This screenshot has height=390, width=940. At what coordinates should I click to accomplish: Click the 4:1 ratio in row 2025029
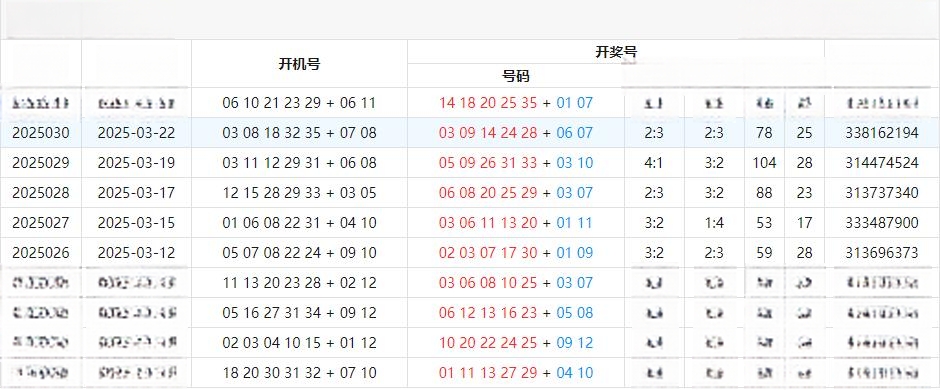coord(654,163)
